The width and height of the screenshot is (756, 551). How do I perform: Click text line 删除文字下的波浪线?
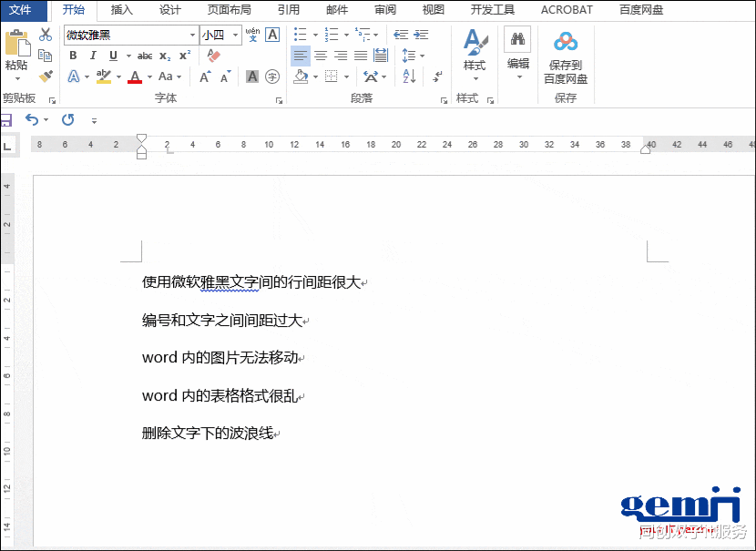coord(208,433)
